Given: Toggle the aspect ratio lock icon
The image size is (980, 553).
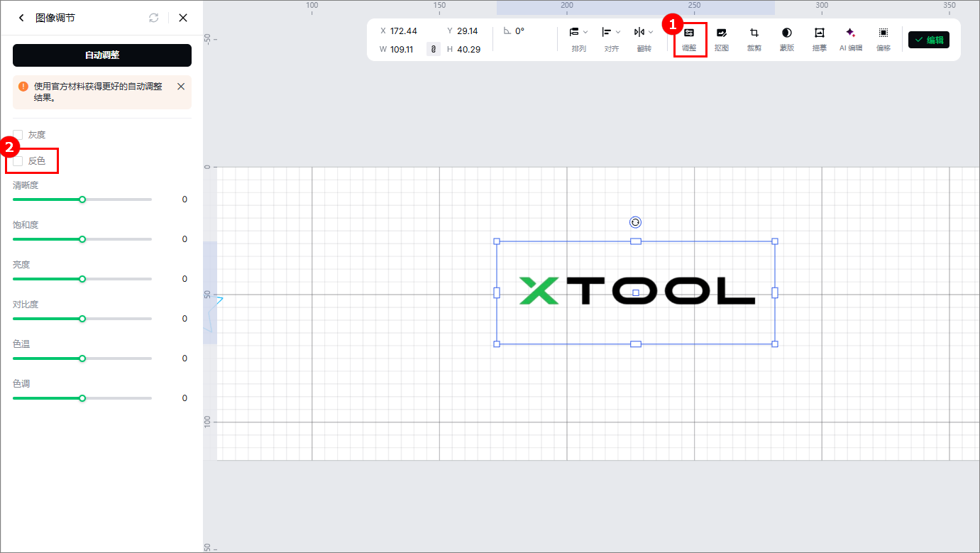Looking at the screenshot, I should (433, 49).
